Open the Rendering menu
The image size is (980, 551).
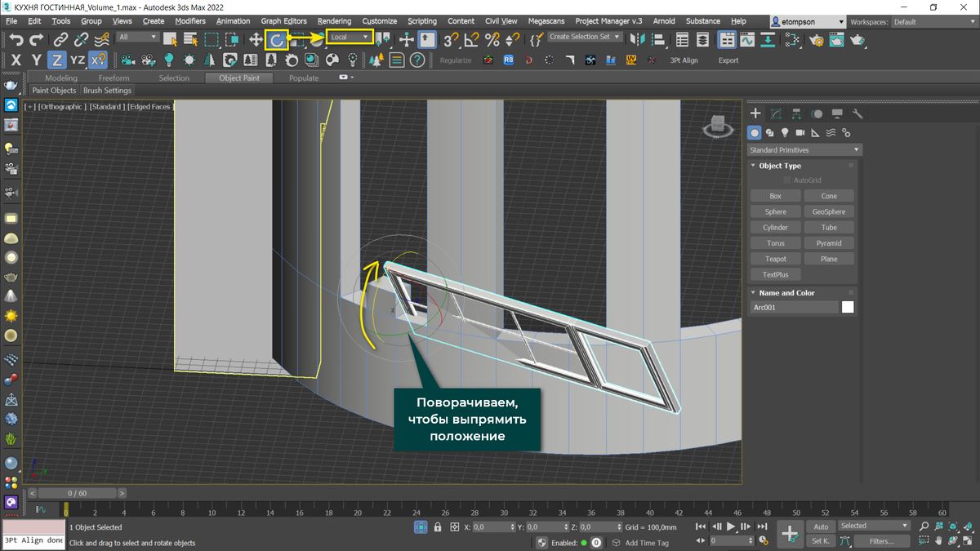(334, 21)
